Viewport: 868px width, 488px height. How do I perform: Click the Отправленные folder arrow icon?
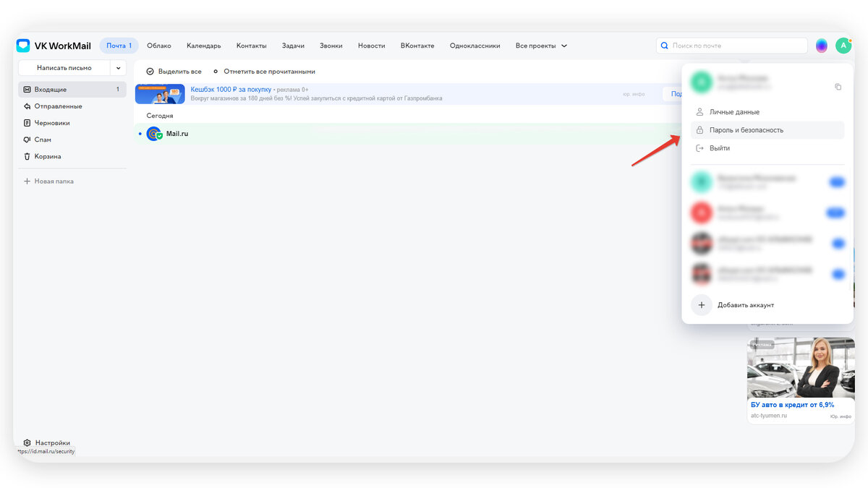tap(27, 106)
